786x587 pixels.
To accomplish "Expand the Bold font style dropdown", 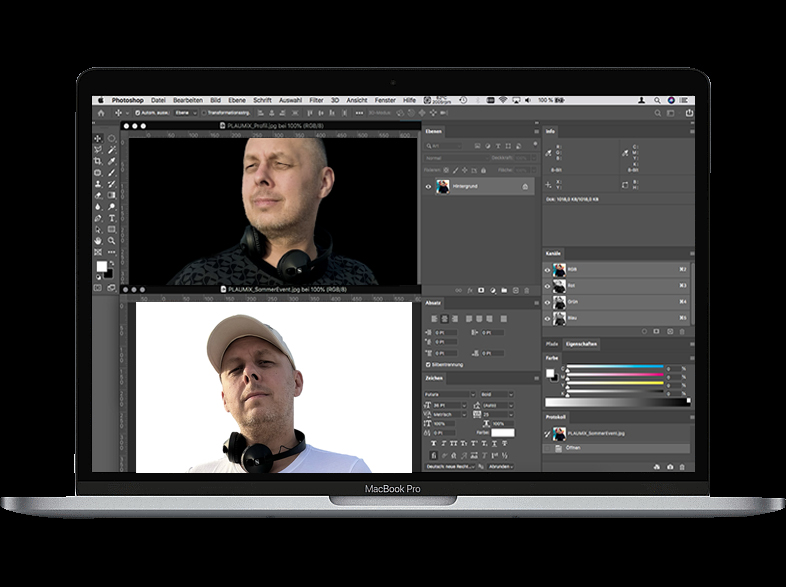I will coord(497,394).
